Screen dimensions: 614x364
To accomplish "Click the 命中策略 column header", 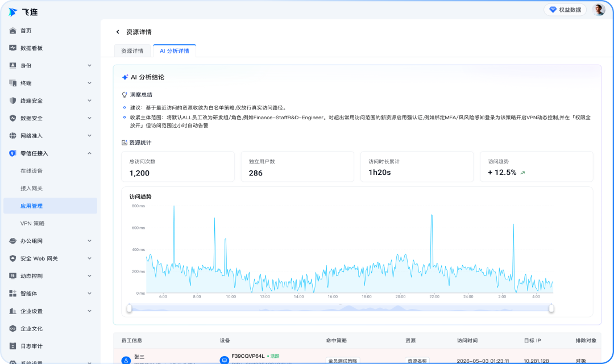I will coord(337,341).
